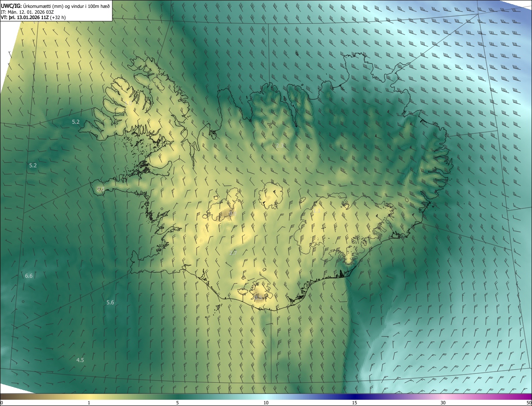Click the map value label "1.1"

click(316, 210)
